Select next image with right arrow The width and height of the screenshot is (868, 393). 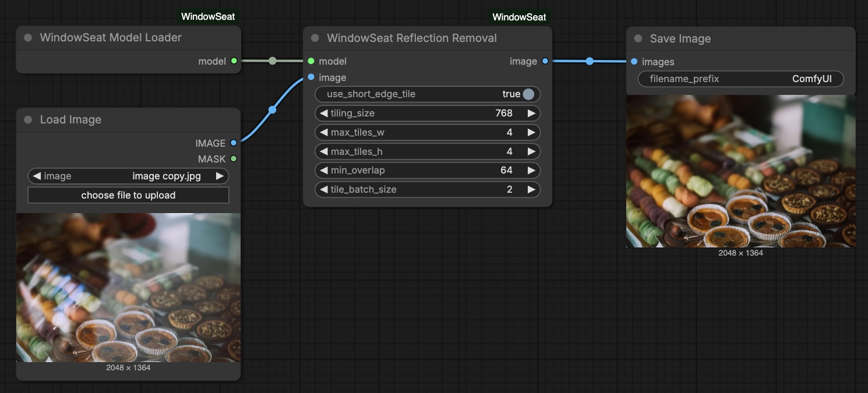pyautogui.click(x=220, y=176)
